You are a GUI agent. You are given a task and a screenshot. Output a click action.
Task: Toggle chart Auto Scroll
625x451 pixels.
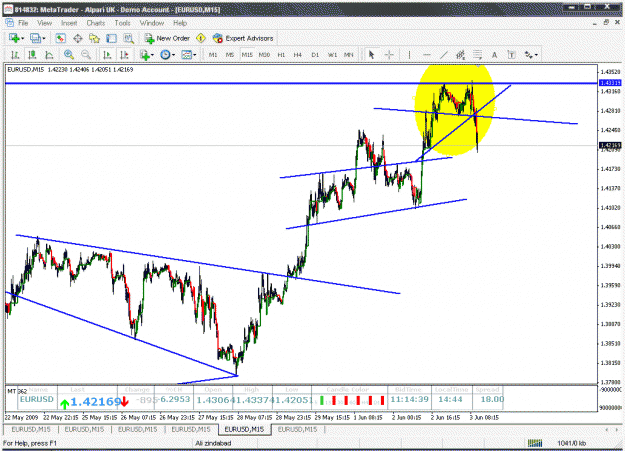tap(107, 55)
